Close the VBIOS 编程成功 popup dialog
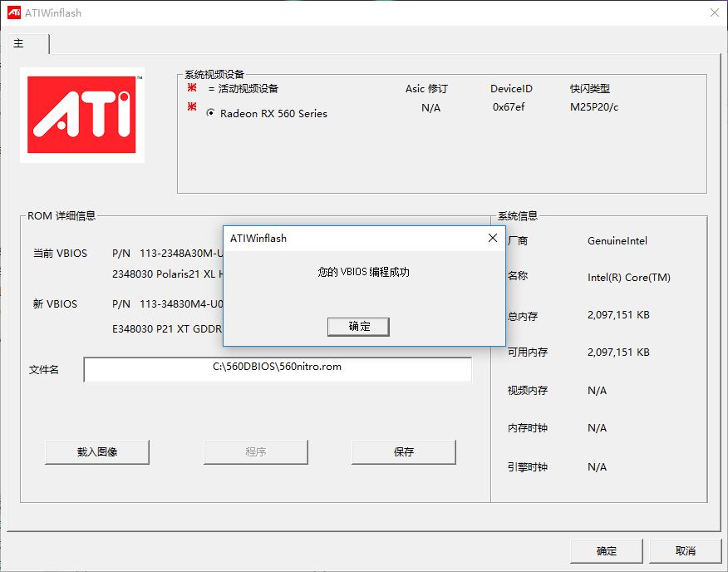The image size is (728, 572). 494,239
